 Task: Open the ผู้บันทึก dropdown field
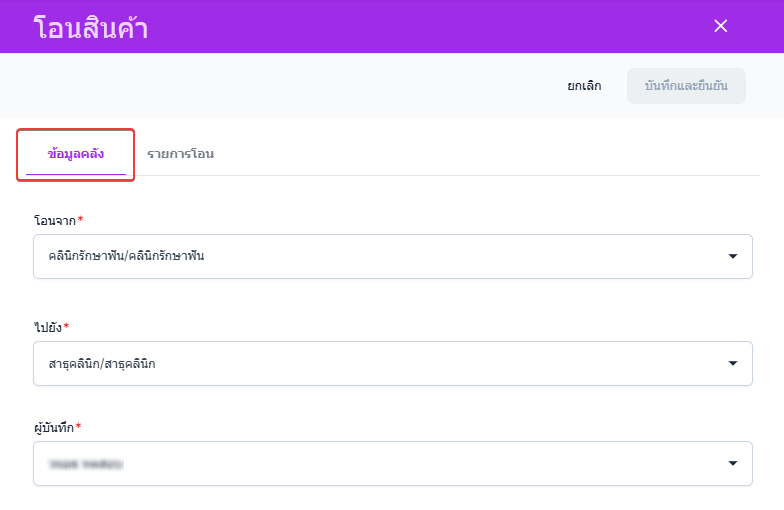click(x=392, y=464)
